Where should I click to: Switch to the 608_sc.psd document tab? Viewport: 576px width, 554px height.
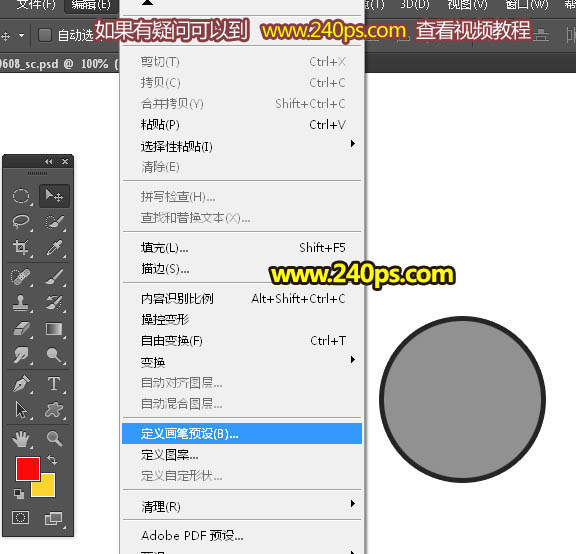pyautogui.click(x=59, y=64)
